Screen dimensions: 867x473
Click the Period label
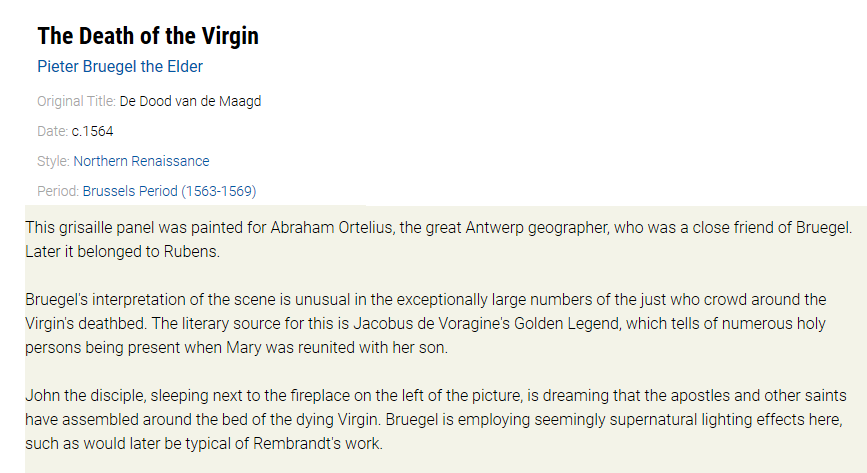[58, 191]
